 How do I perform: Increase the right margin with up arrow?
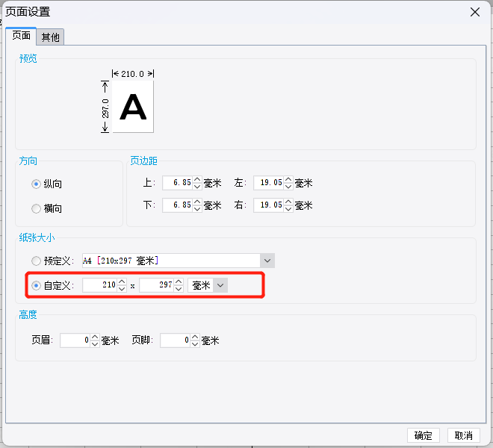point(288,202)
